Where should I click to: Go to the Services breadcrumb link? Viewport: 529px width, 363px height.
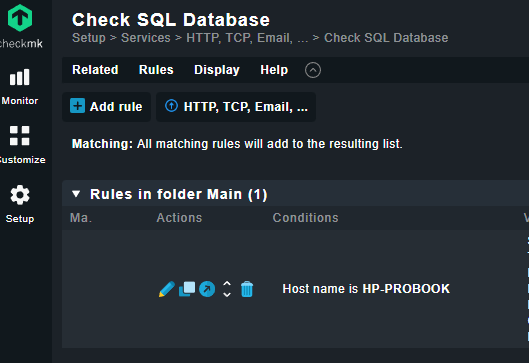tap(146, 38)
